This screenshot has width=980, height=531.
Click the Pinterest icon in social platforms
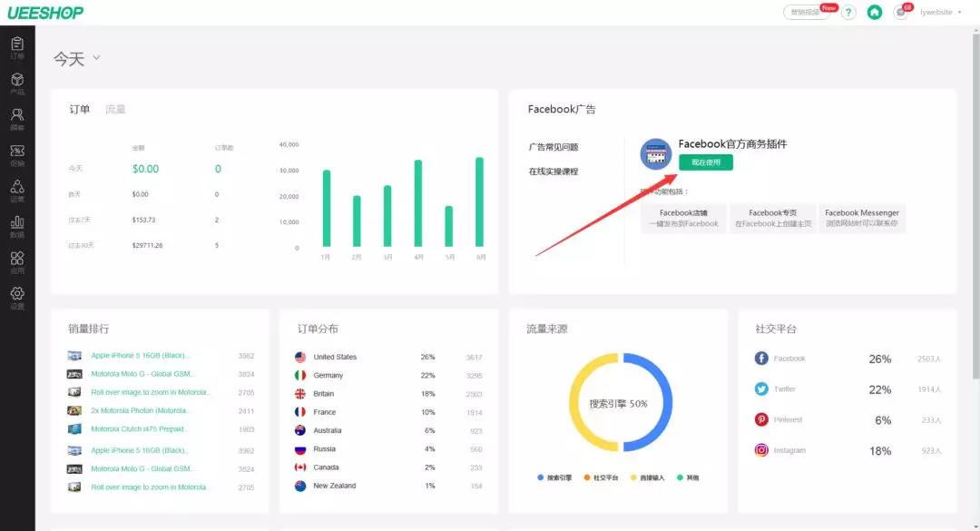(761, 419)
